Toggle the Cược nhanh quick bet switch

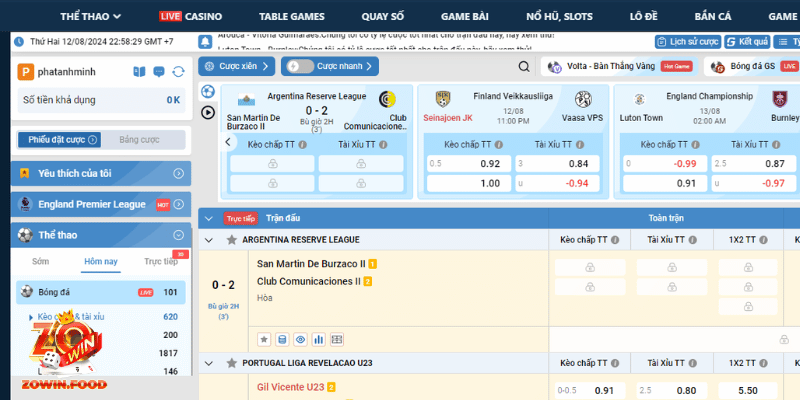pos(299,67)
